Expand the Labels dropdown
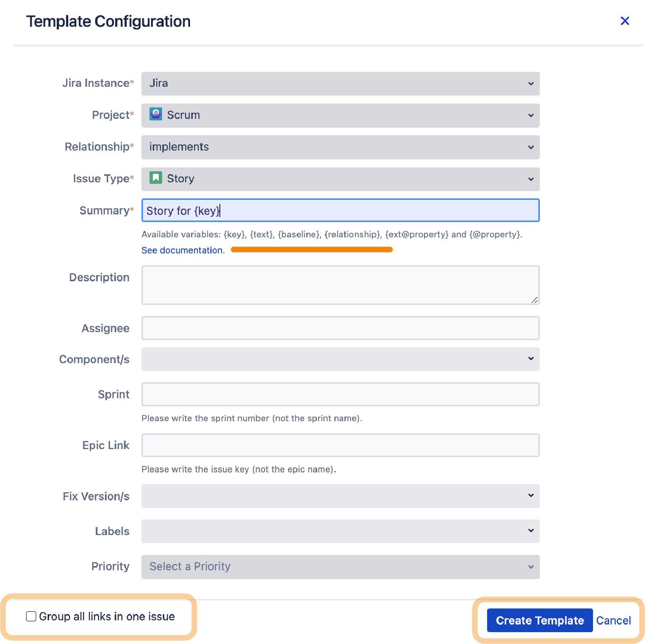The image size is (645, 644). click(340, 531)
